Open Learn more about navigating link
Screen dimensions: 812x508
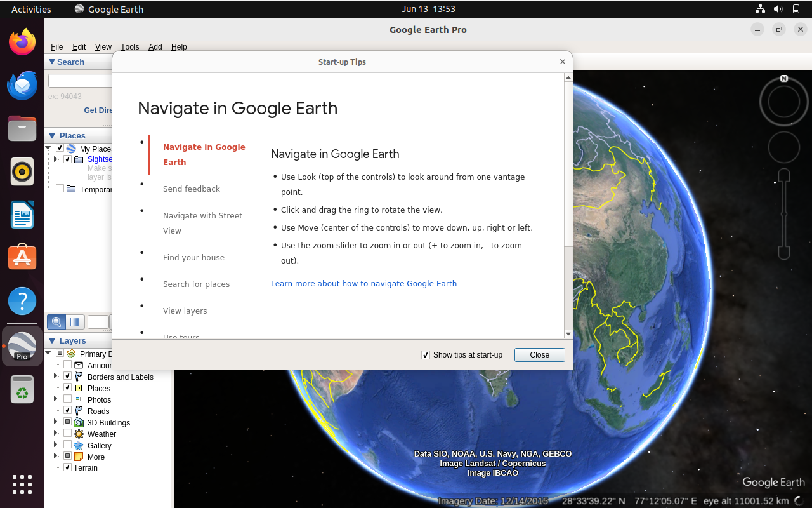click(363, 284)
